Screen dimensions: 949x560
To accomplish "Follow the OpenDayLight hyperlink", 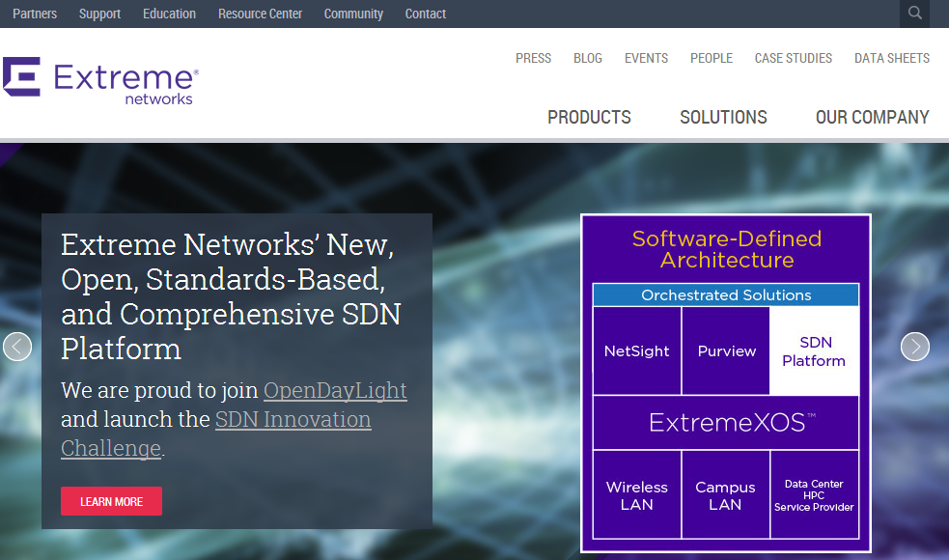I will 335,390.
